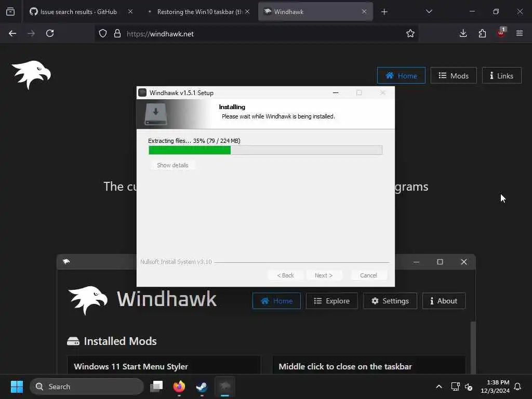Open the muted volume tray icon
Image resolution: width=532 pixels, height=399 pixels.
[469, 387]
